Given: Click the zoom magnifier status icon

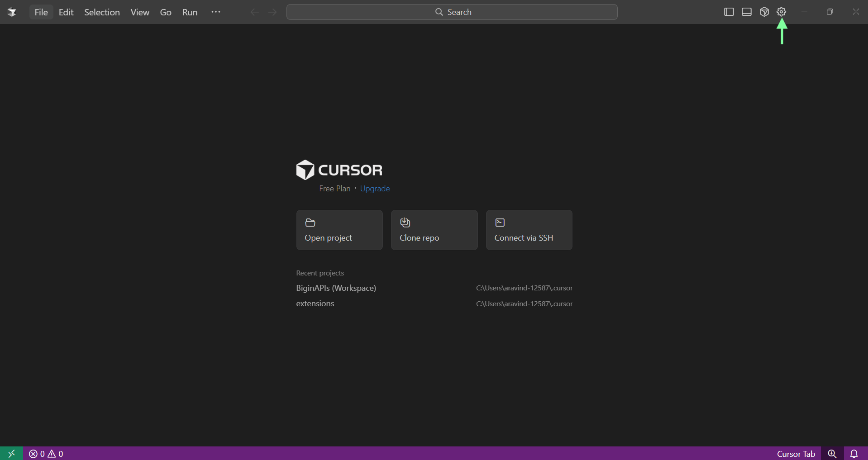Looking at the screenshot, I should click(832, 454).
